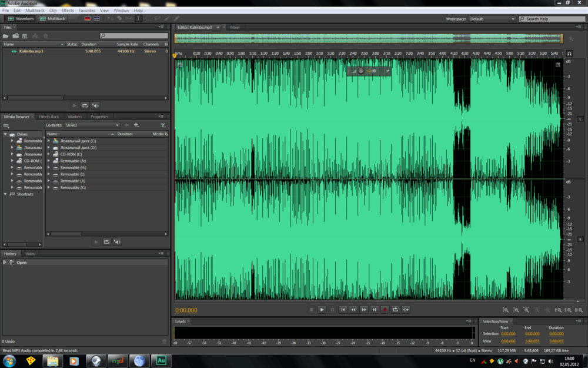Click Zoom In Amplitude icon

(x=505, y=310)
